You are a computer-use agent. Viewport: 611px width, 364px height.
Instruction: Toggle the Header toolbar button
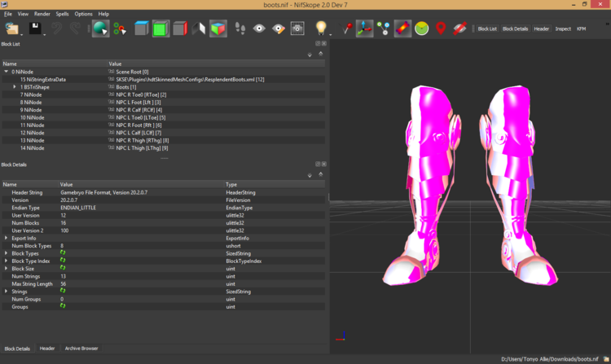coord(541,29)
